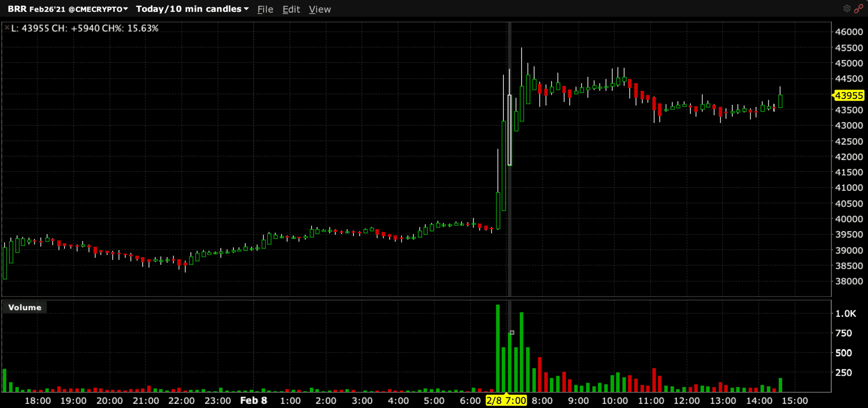Click the 15:00 label on the time axis
868x408 pixels.
pos(795,401)
